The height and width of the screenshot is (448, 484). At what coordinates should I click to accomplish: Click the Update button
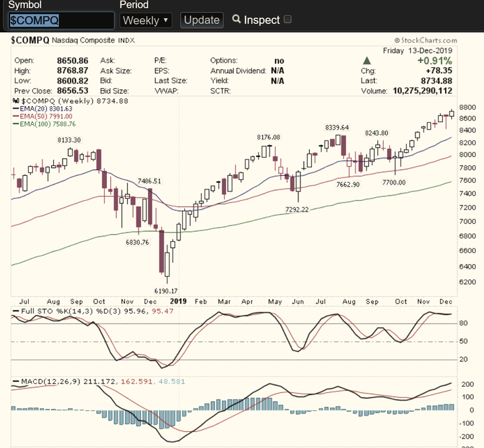pyautogui.click(x=202, y=20)
